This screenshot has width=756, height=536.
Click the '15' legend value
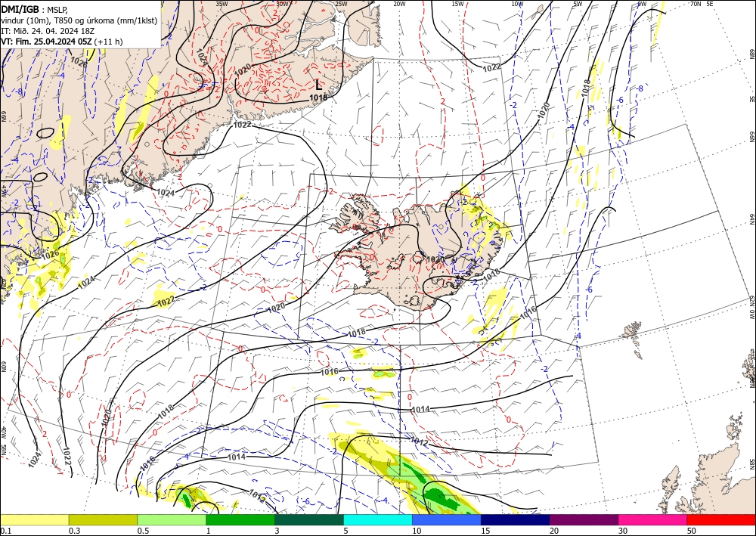485,531
